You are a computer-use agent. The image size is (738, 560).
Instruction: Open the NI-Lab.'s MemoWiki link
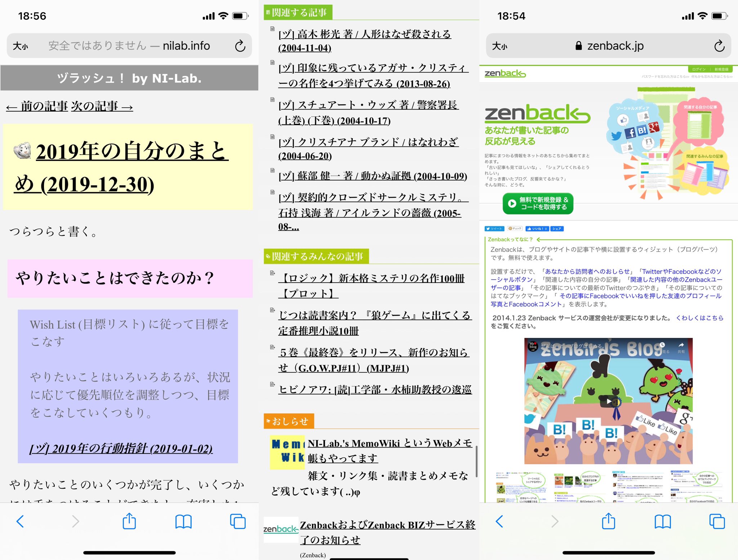(x=390, y=450)
